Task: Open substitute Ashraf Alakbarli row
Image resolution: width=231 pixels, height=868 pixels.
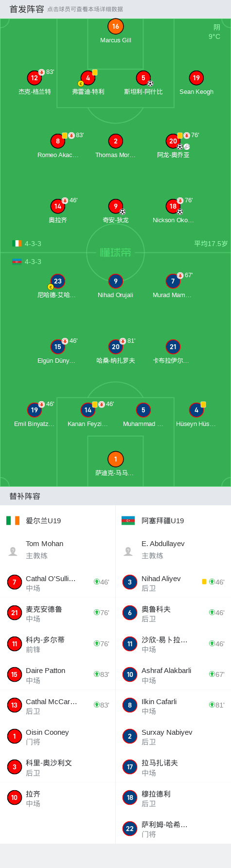Action: [x=173, y=674]
